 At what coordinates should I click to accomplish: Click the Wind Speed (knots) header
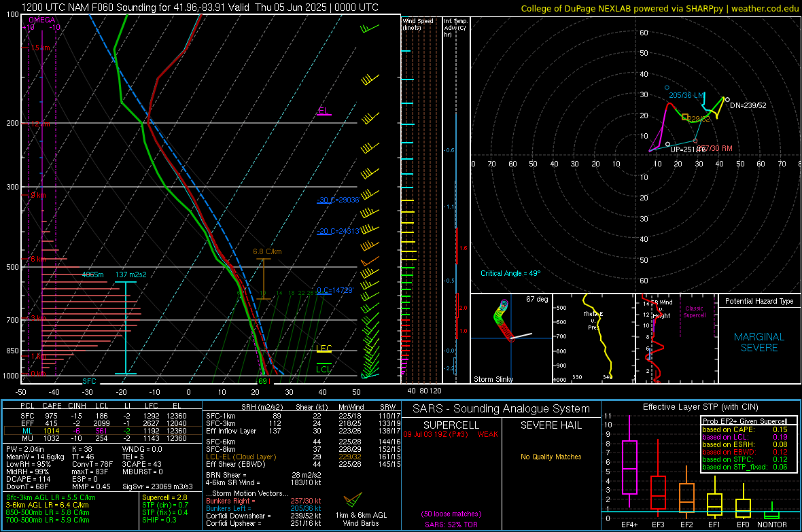(418, 24)
